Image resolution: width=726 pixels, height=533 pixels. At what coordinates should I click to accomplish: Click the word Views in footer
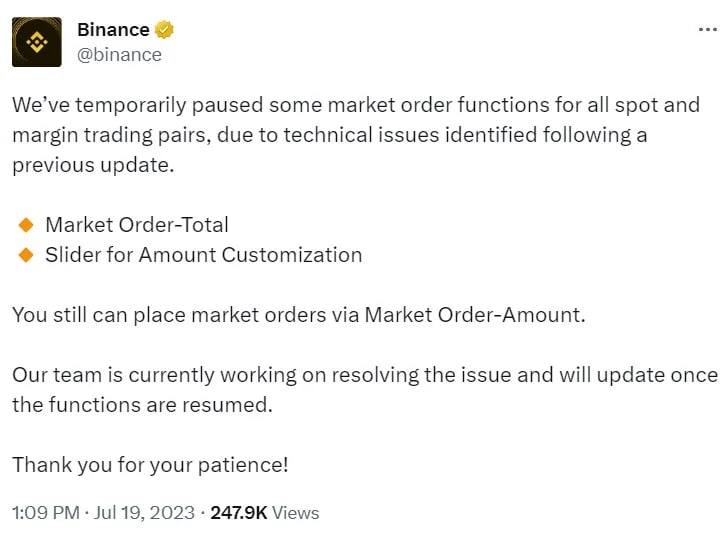coord(296,513)
